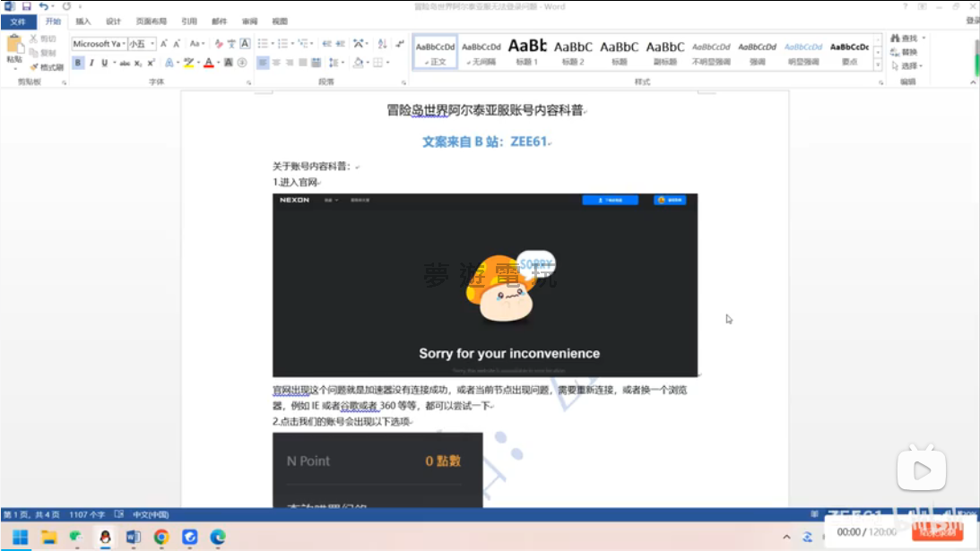Screen dimensions: 980x551
Task: Open the font name dropdown
Action: [121, 43]
